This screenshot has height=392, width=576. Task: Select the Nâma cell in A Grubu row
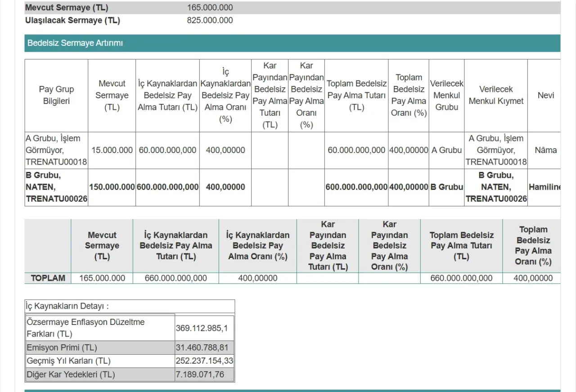click(545, 150)
